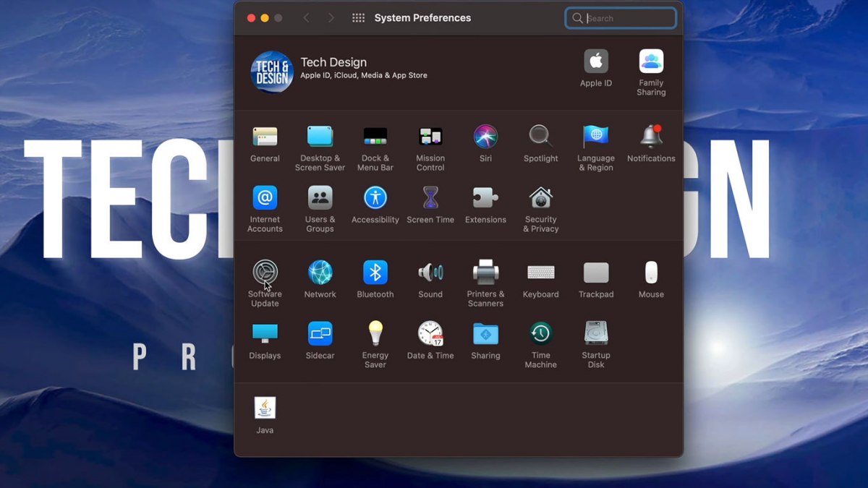
Task: Click inside the Search field
Action: (620, 17)
